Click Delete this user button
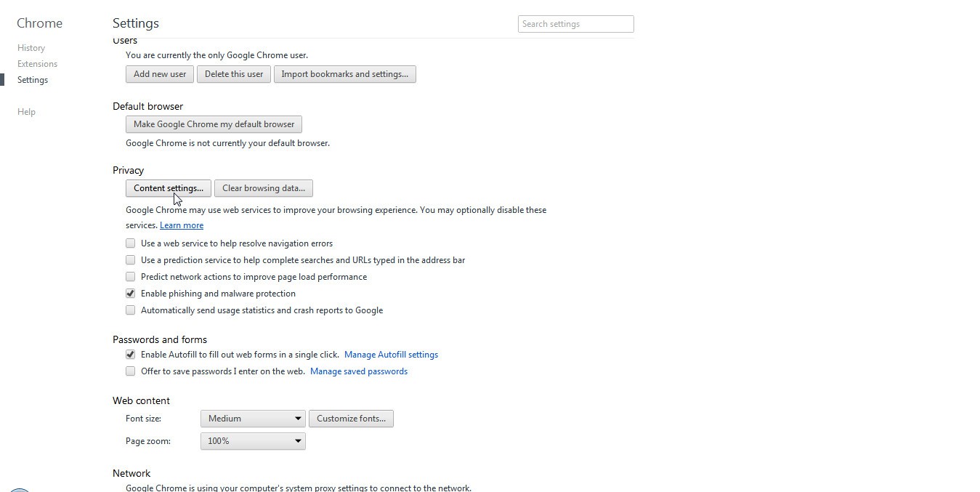This screenshot has width=980, height=492. pos(234,74)
